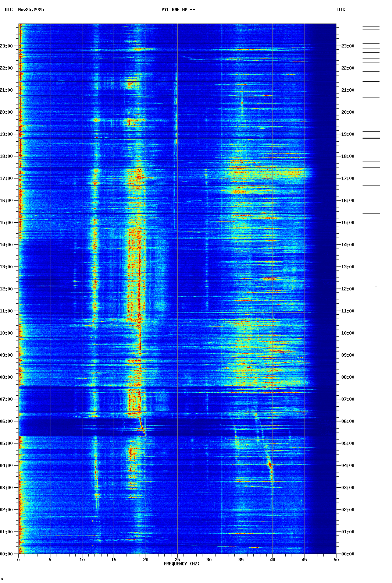Click the UTC label at top right
The height and width of the screenshot is (583, 392).
click(x=341, y=10)
